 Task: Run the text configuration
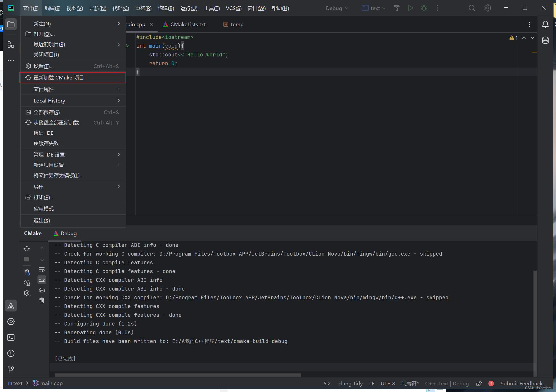(410, 8)
